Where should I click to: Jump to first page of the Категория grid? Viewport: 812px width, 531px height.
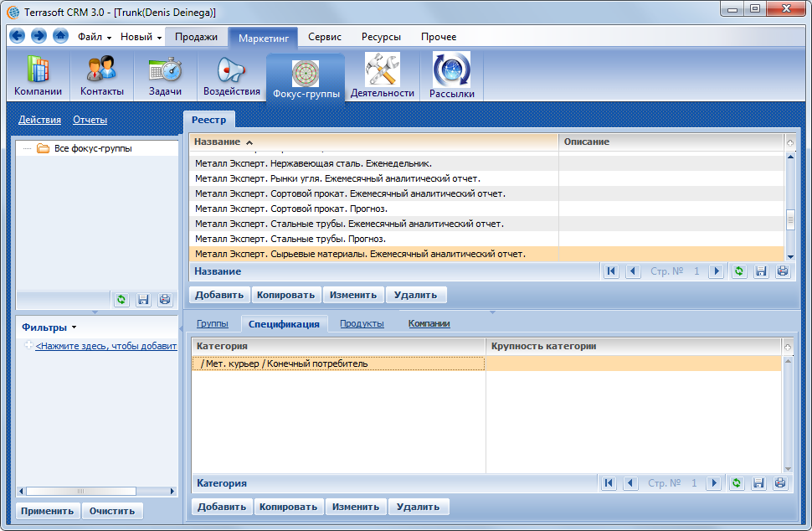(609, 482)
